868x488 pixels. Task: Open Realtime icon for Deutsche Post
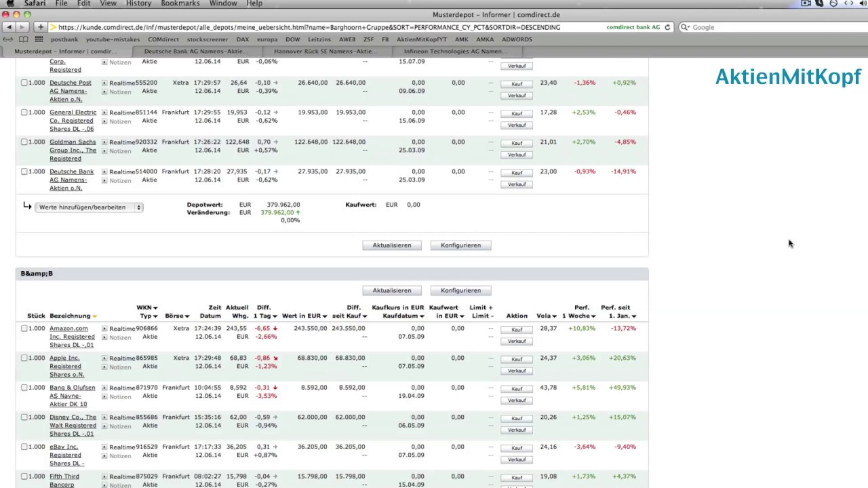coord(104,83)
